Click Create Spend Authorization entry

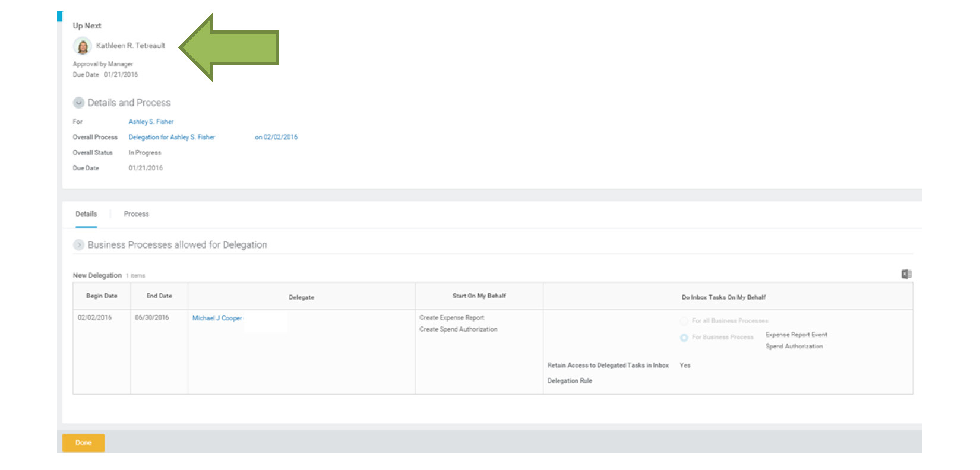click(459, 329)
